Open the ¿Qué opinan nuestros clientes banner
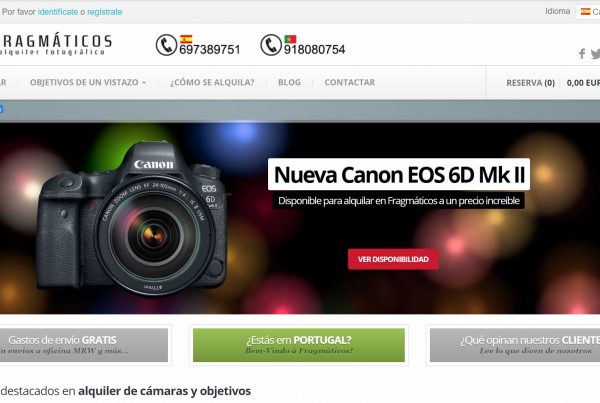This screenshot has height=403, width=600. (x=515, y=345)
